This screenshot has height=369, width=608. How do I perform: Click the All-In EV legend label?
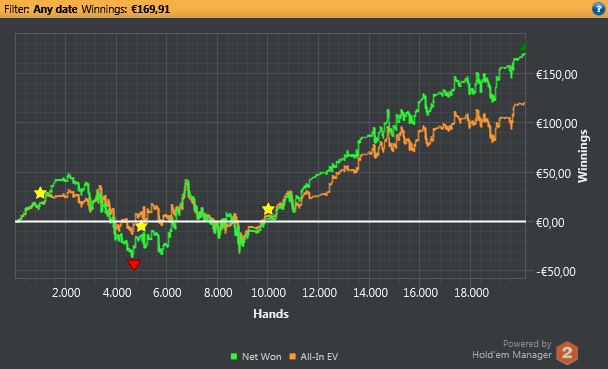[x=319, y=357]
